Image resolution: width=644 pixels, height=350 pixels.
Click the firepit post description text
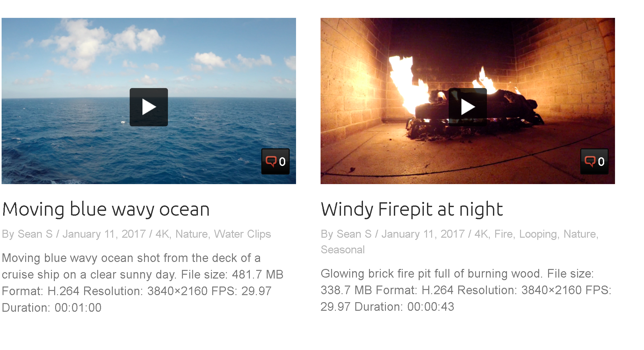pos(466,290)
